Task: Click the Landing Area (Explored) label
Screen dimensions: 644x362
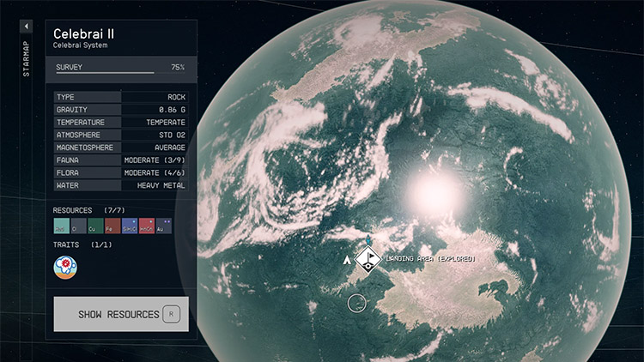Action: click(x=429, y=258)
